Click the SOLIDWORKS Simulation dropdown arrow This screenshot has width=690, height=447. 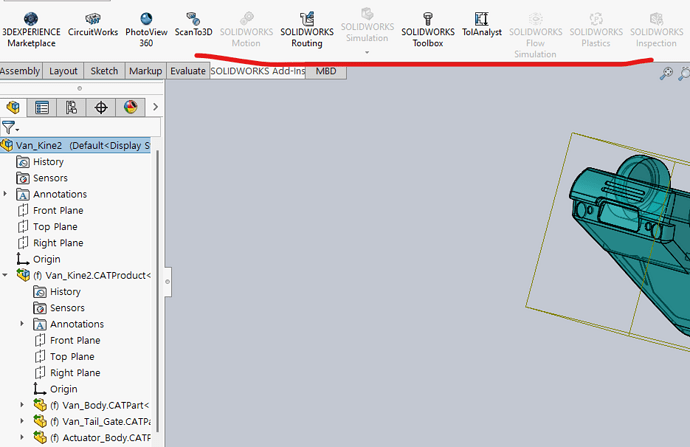(x=366, y=51)
